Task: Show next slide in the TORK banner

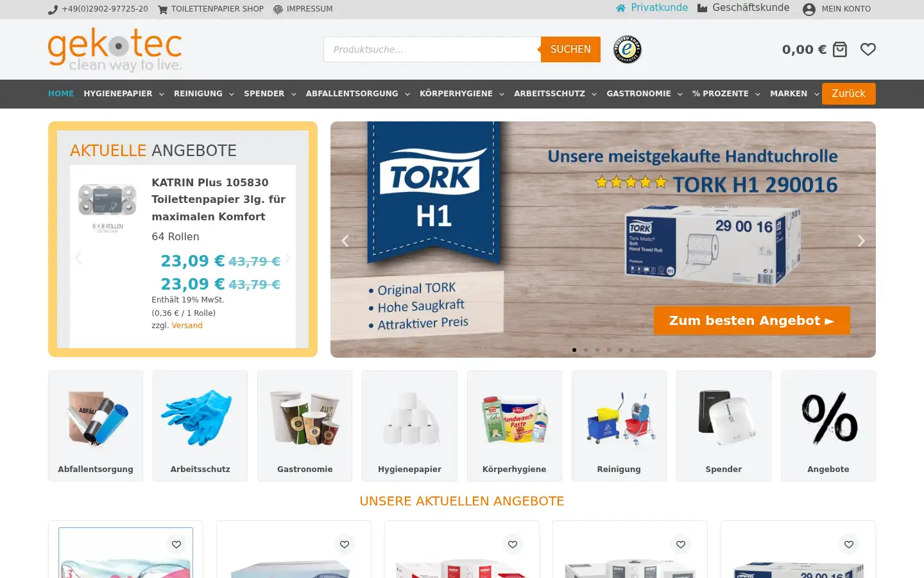Action: pos(861,241)
